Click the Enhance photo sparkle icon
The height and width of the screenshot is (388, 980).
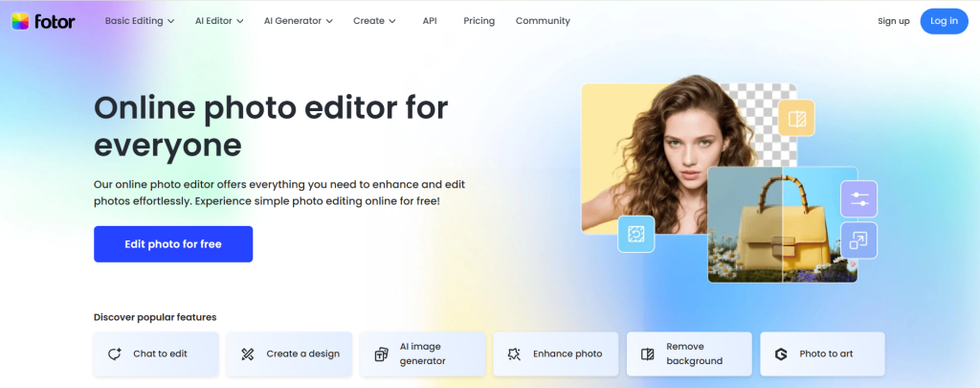514,354
